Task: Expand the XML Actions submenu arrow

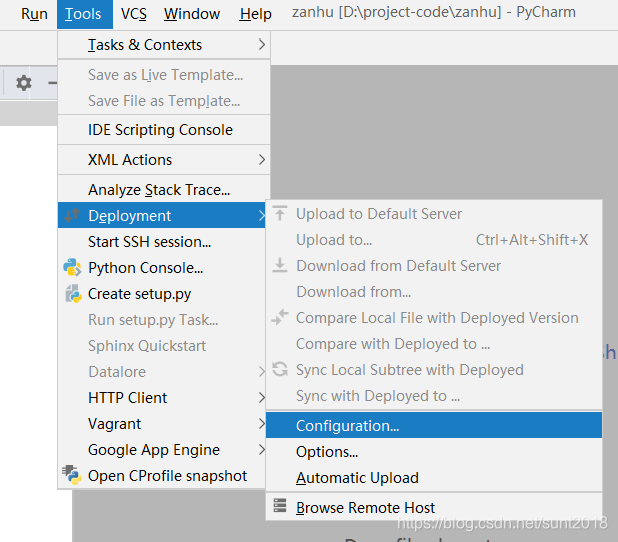Action: pyautogui.click(x=262, y=160)
